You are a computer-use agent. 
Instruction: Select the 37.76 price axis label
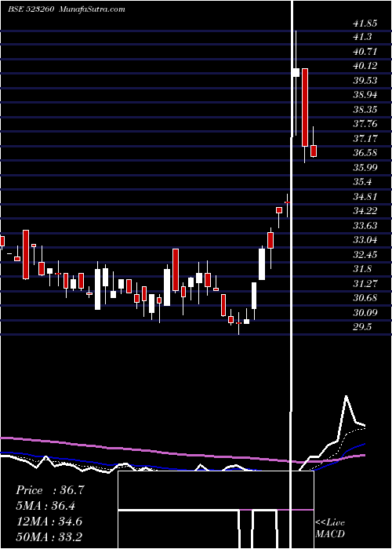pos(365,124)
